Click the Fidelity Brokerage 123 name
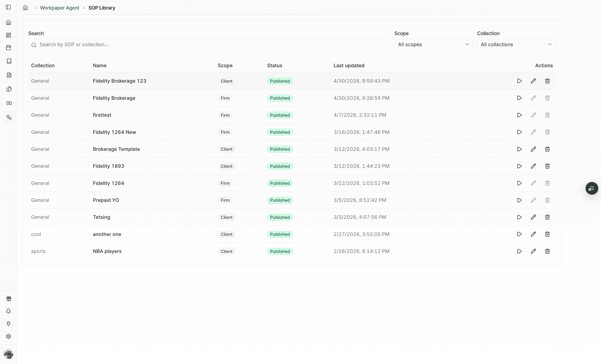 coord(120,81)
